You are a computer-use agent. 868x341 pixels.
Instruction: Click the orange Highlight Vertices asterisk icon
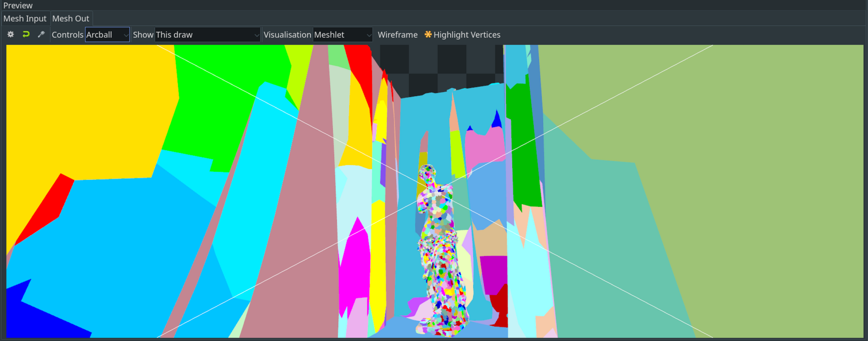pos(428,35)
